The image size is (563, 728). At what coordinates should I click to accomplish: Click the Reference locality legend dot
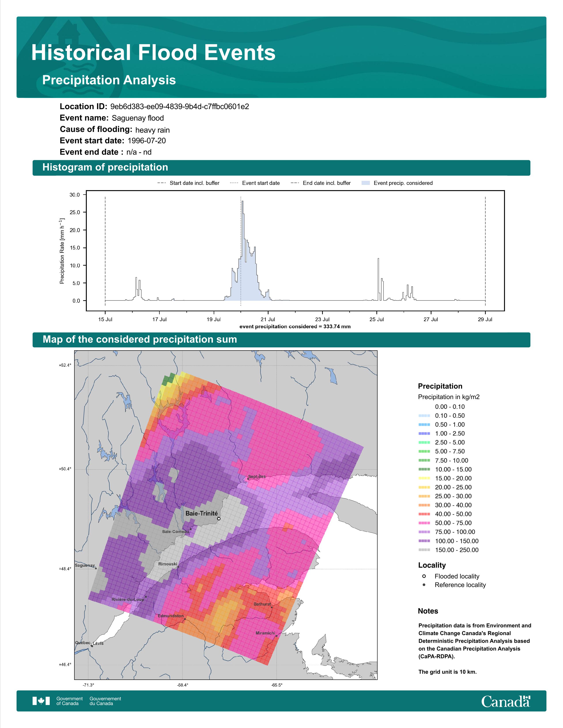(424, 585)
